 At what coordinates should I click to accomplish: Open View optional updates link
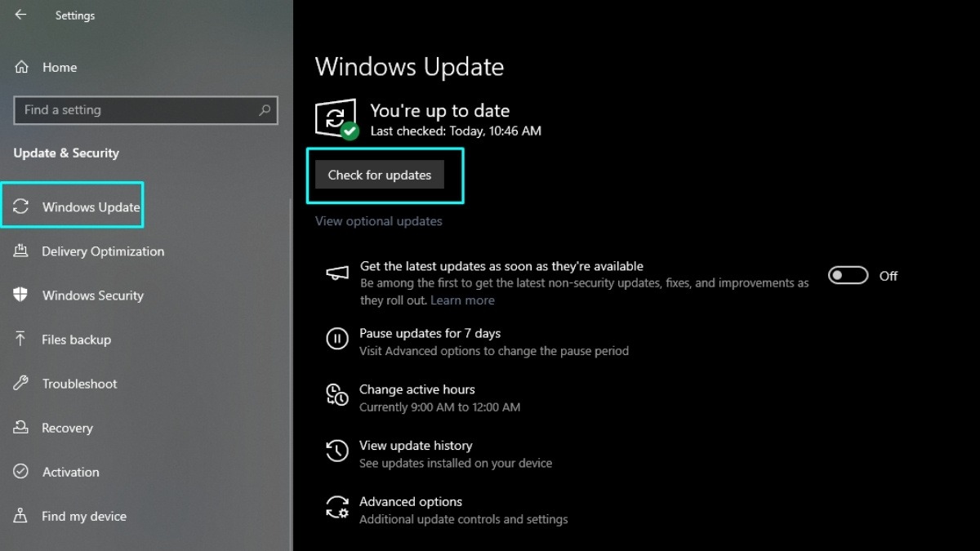coord(379,221)
